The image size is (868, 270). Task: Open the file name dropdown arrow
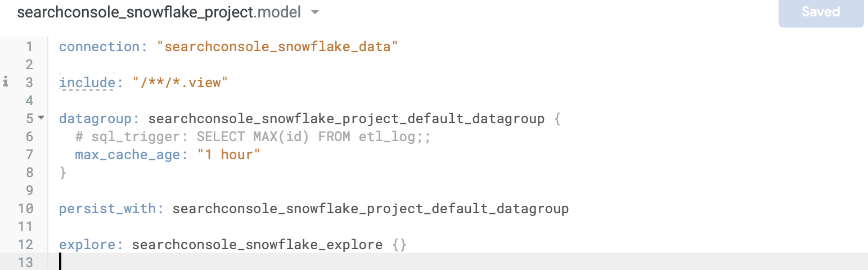315,12
